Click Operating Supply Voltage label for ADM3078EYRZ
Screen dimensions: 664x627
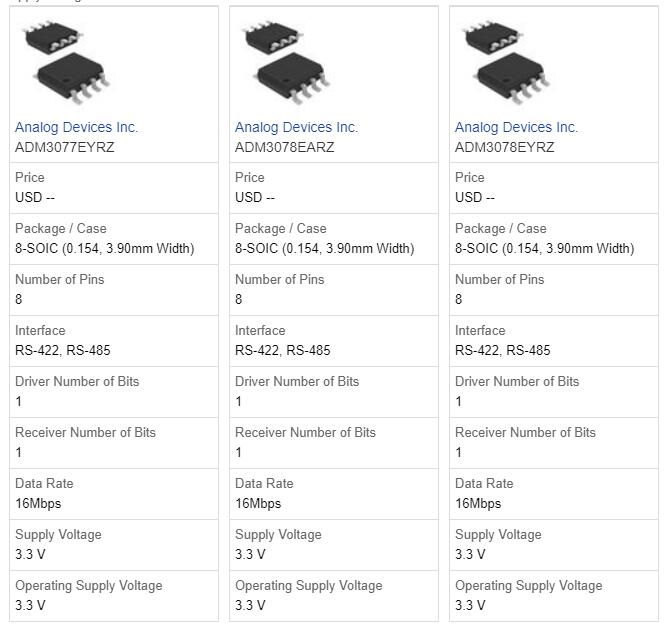point(528,585)
